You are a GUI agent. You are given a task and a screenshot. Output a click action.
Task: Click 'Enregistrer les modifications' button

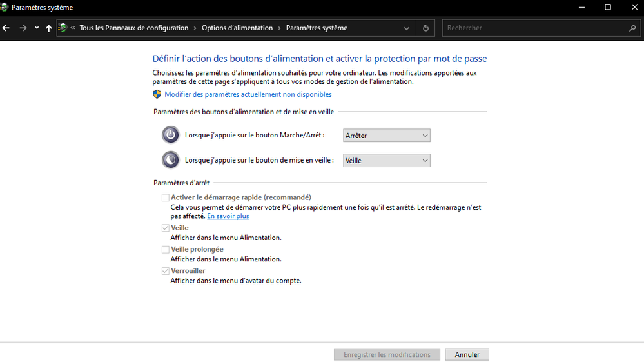(387, 354)
